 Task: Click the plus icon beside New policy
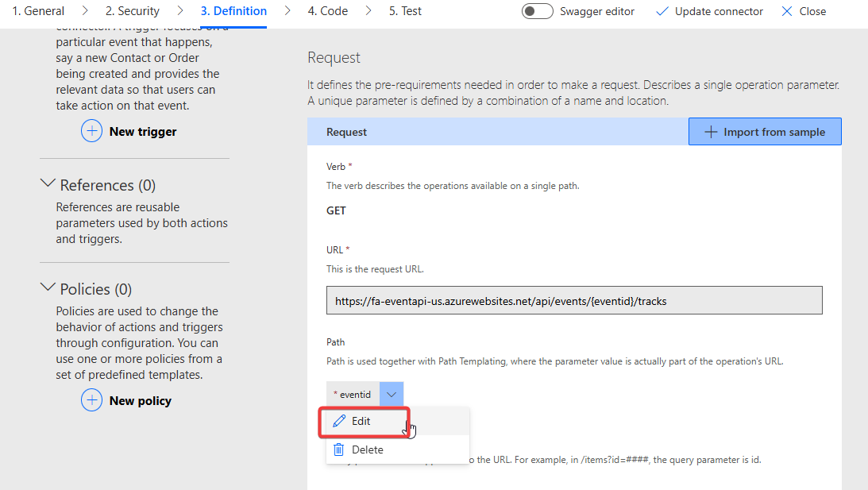(x=92, y=400)
